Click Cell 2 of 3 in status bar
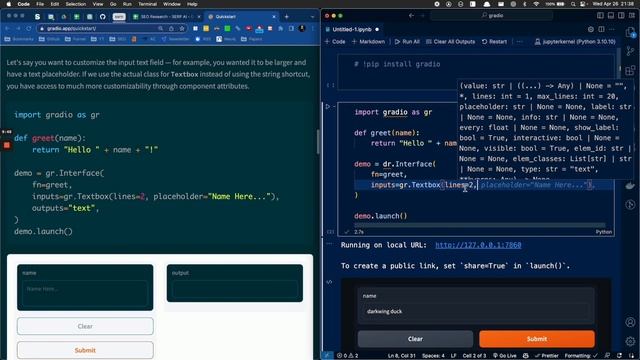Image resolution: width=640 pixels, height=360 pixels. point(474,356)
